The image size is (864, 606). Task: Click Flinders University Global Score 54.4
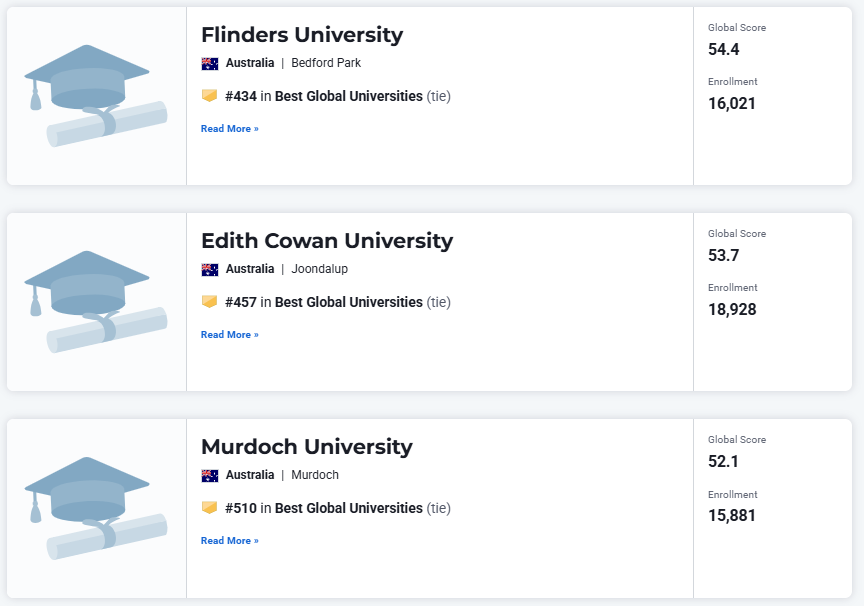click(723, 49)
